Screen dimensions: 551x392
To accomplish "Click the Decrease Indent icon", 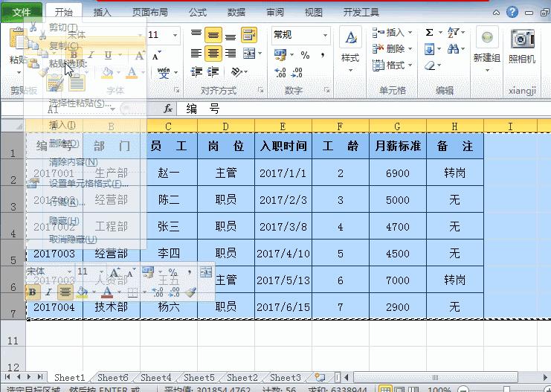I will 196,72.
